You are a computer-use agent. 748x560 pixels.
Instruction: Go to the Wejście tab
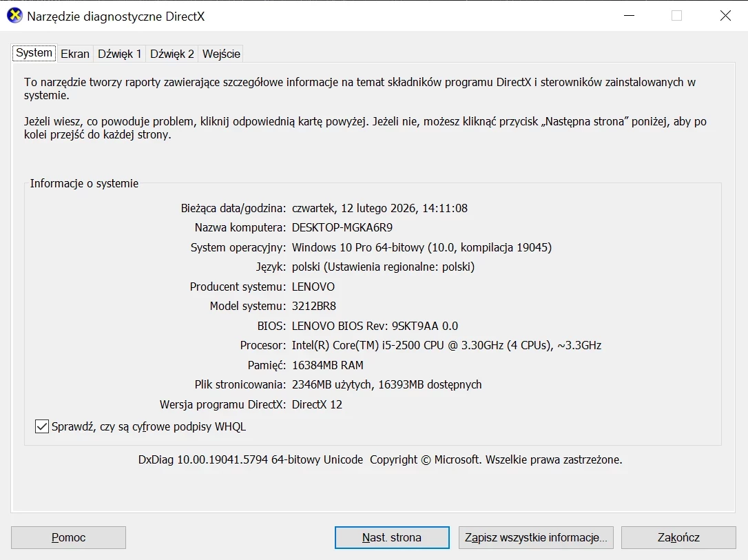pyautogui.click(x=221, y=54)
